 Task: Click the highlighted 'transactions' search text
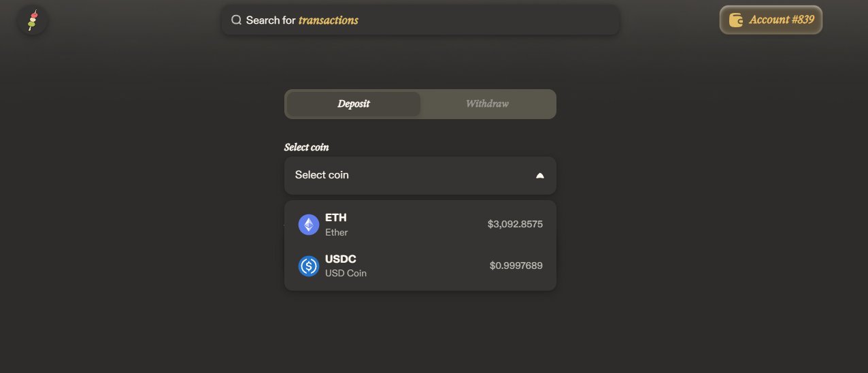coord(329,20)
